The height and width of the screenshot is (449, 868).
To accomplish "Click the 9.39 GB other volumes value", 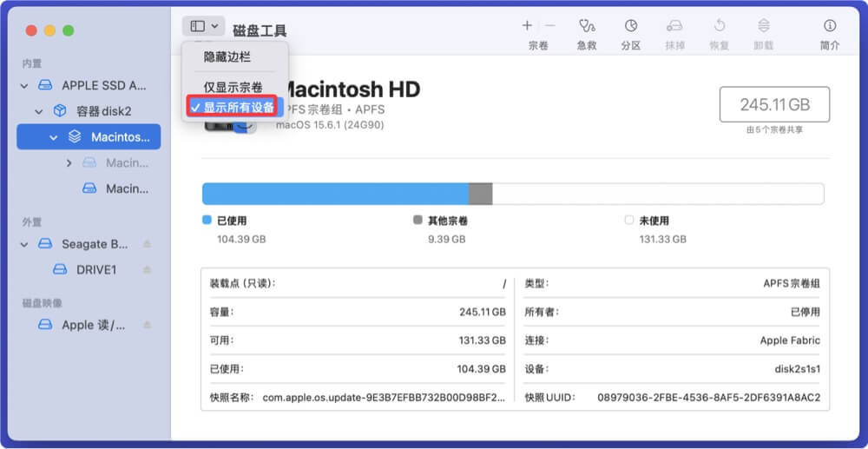I will point(446,239).
